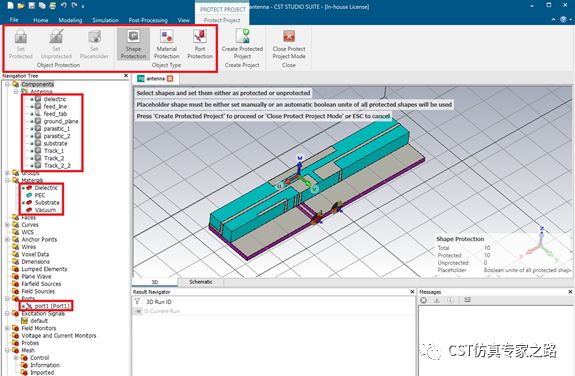Viewport: 575px width, 376px height.
Task: Collapse the Mesh tree node
Action: (7, 350)
